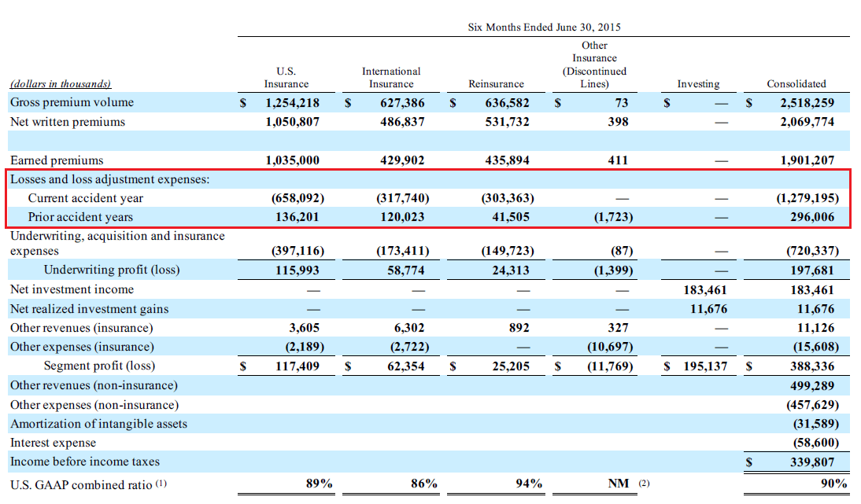Select the 'Net investment income' label
The height and width of the screenshot is (504, 861).
click(x=72, y=289)
